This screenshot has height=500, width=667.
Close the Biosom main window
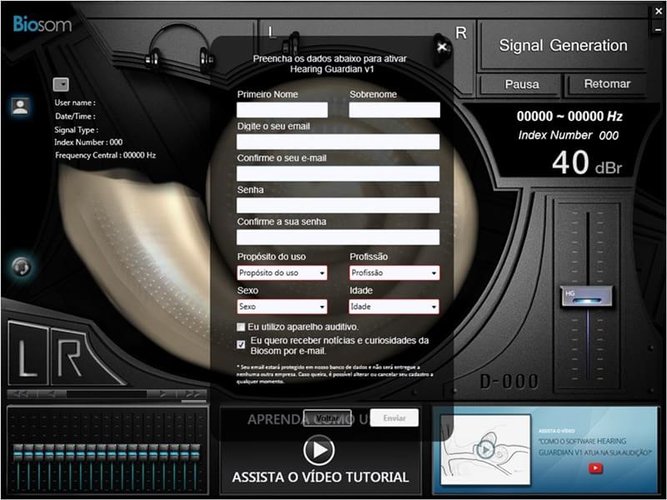[658, 11]
